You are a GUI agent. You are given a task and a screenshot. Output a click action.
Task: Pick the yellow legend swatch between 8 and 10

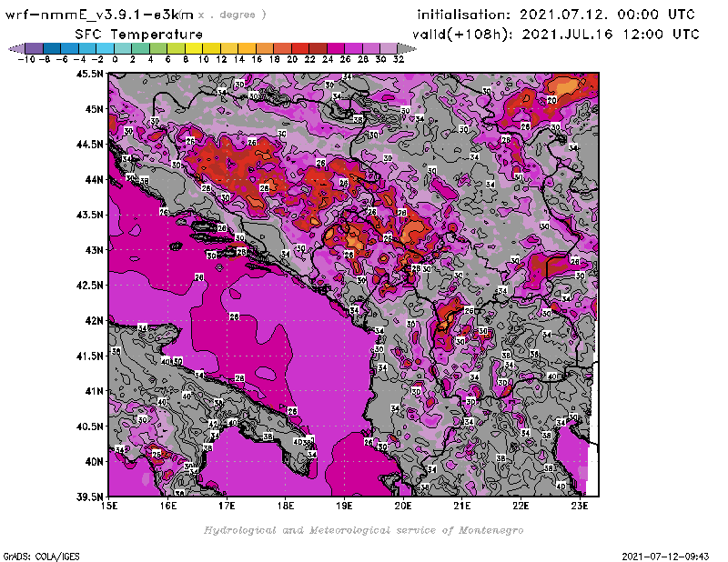pos(194,48)
